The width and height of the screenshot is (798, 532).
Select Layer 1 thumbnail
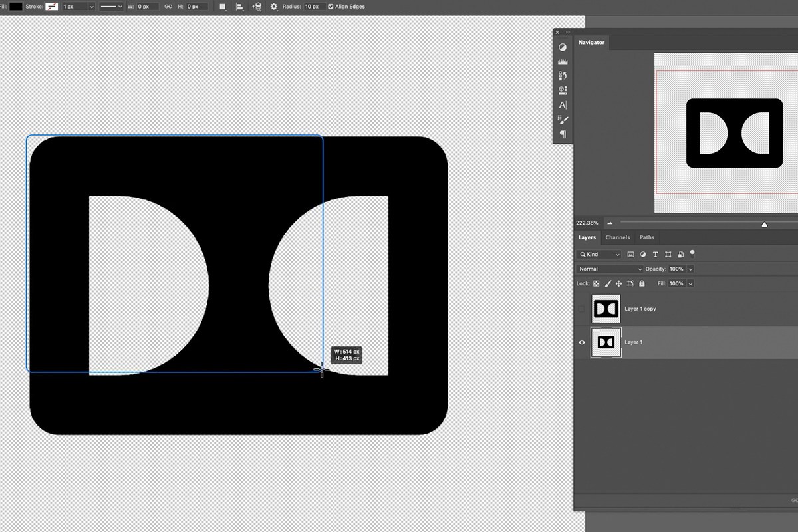click(606, 342)
